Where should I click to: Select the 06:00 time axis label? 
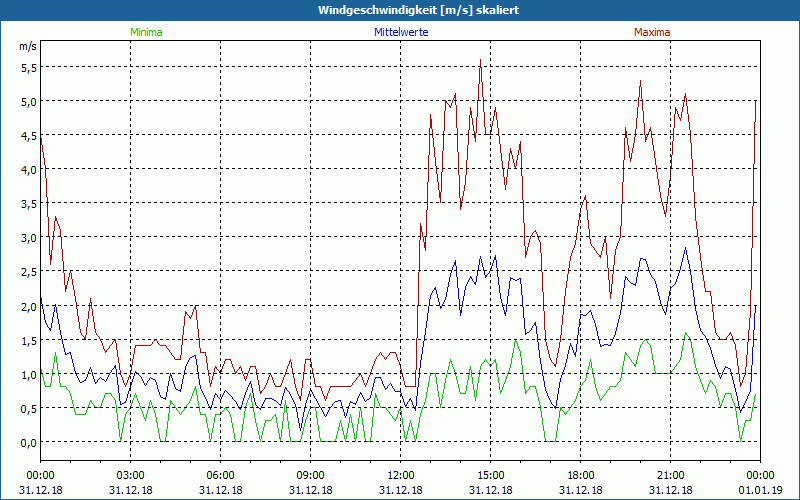pos(221,475)
